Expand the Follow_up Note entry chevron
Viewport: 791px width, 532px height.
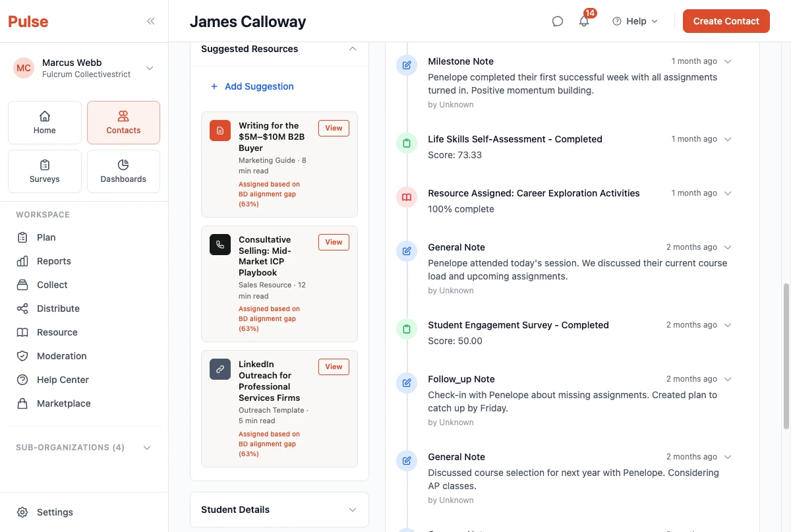click(x=728, y=379)
